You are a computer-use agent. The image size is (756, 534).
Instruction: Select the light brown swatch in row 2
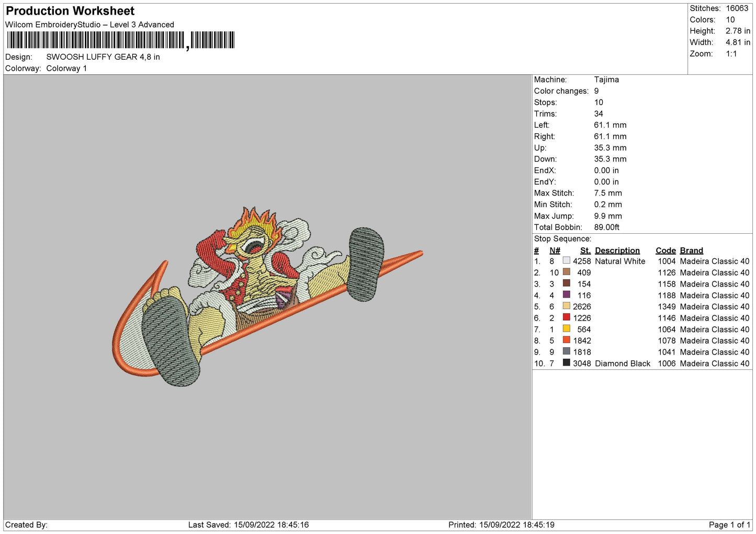566,272
